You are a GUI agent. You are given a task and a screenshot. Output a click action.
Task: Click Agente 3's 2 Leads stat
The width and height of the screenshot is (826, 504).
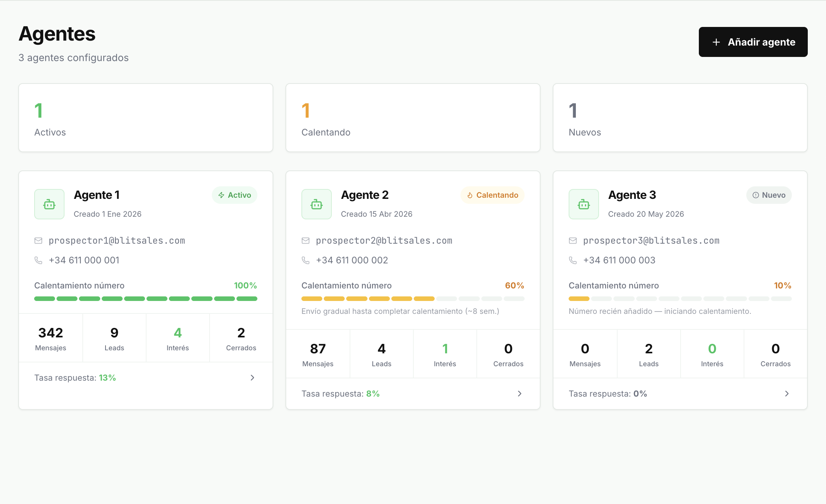(649, 354)
